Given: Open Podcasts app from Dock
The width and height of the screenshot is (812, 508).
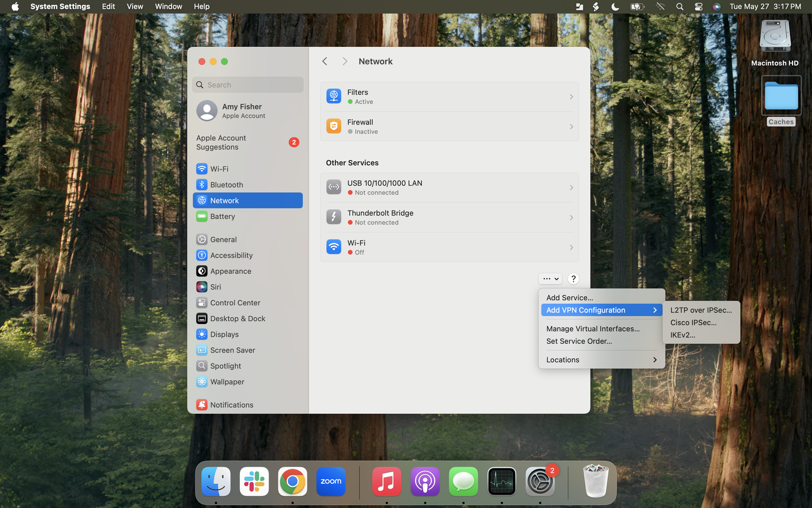Looking at the screenshot, I should [425, 481].
